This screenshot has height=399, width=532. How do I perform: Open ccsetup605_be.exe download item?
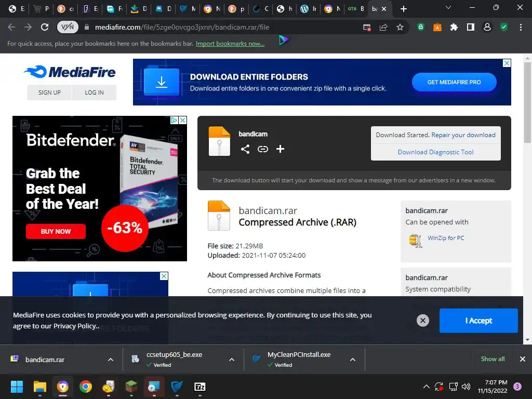click(174, 360)
